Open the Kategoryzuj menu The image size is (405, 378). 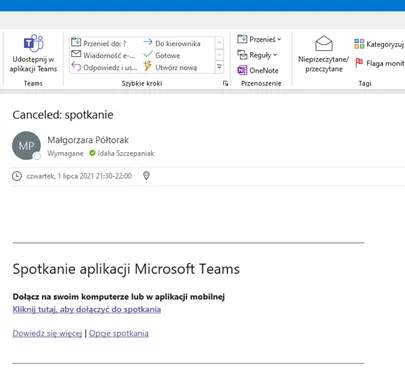379,44
